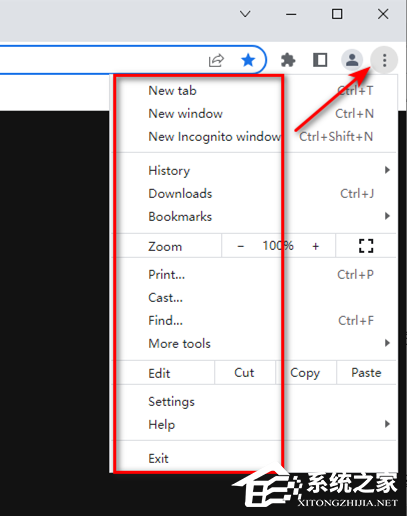Open the tab search chevron icon

pyautogui.click(x=245, y=14)
